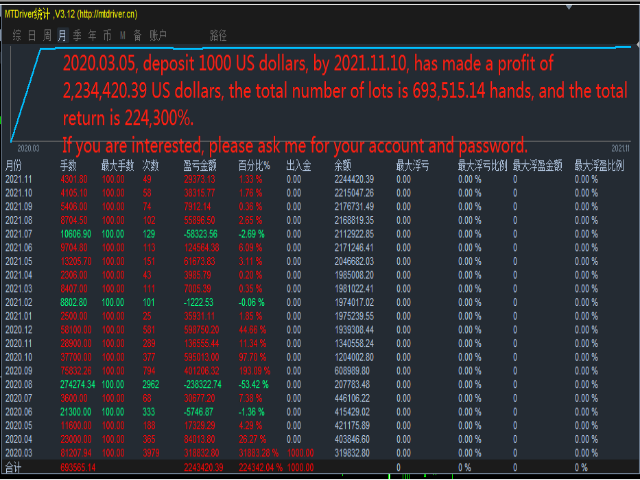Click deposit 1000.00 in 2020.03 row
Viewport: 640px width, 480px height.
tap(300, 453)
